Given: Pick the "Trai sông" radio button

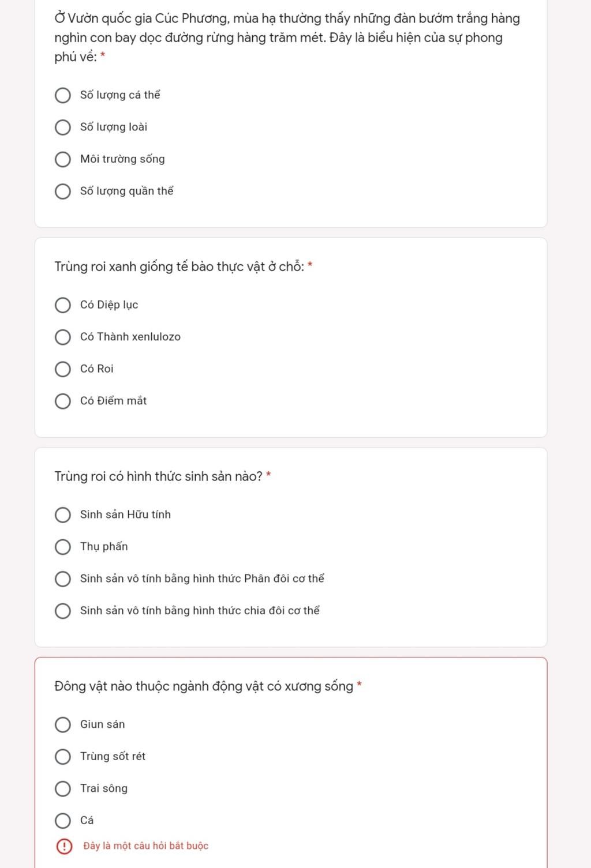Looking at the screenshot, I should (62, 788).
